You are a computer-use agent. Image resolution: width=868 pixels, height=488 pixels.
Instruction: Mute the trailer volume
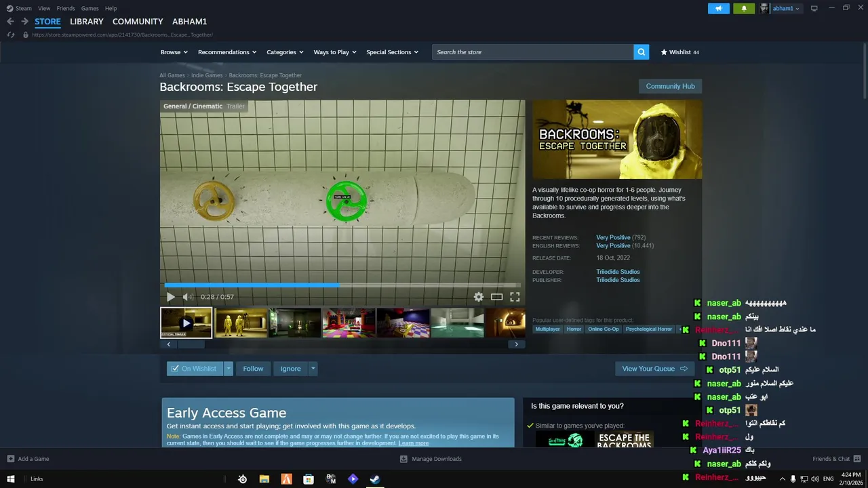pos(188,297)
